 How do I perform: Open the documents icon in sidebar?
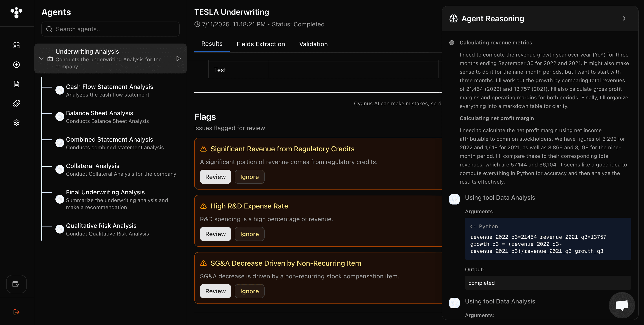pos(16,84)
